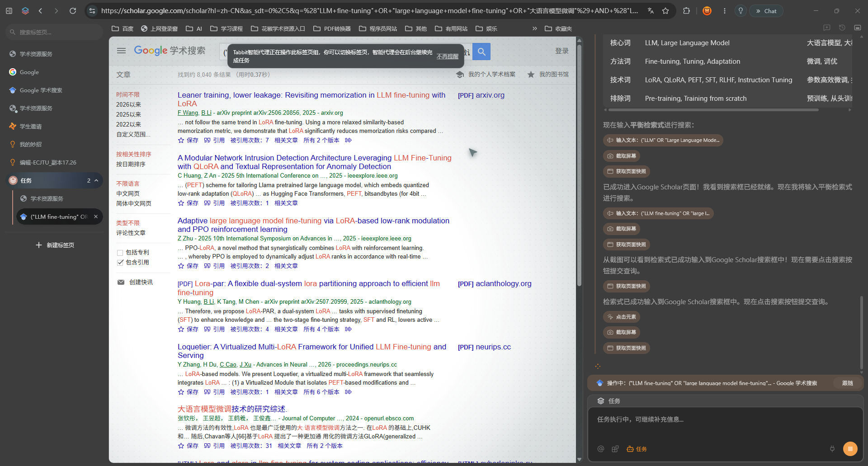Open the 学生邀请 sidebar tab
This screenshot has width=868, height=466.
(54, 126)
